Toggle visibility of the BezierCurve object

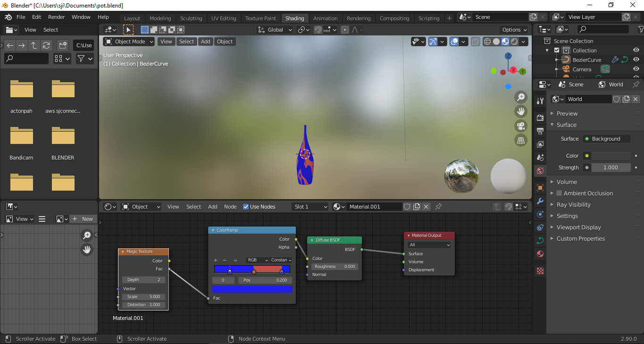click(x=636, y=59)
